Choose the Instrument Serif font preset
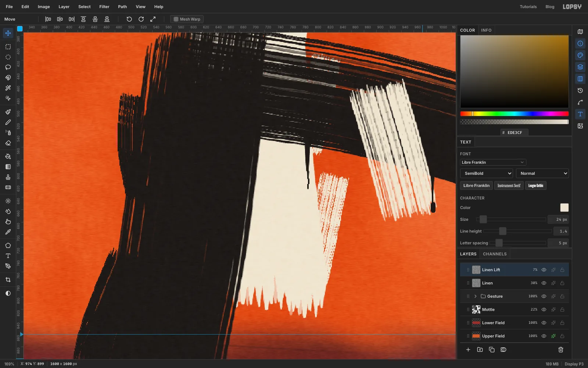The image size is (588, 368). click(509, 185)
